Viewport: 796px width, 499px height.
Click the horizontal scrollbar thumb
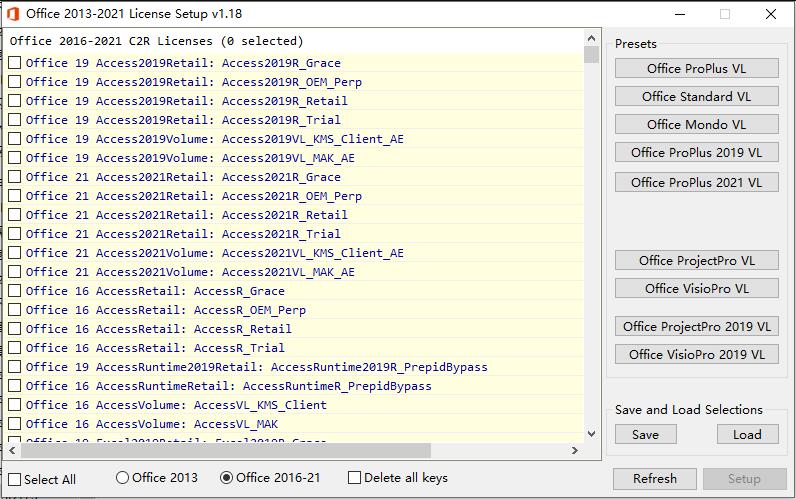tap(226, 450)
